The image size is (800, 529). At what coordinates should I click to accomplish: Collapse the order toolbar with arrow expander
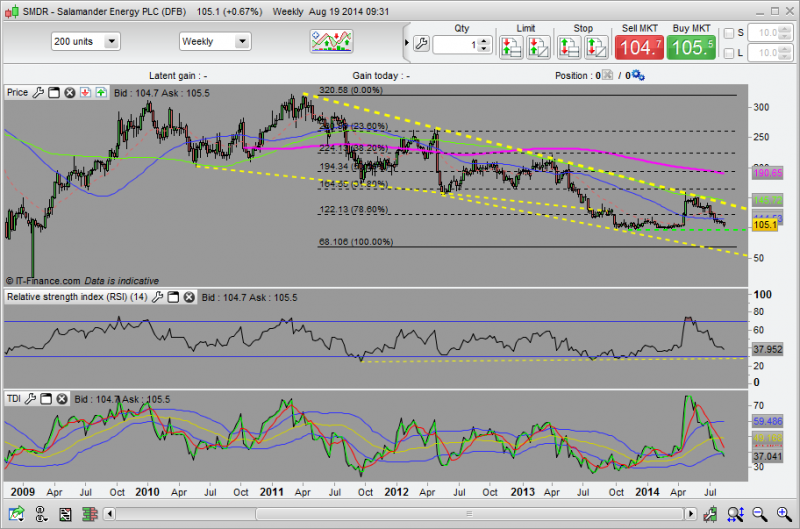(405, 42)
